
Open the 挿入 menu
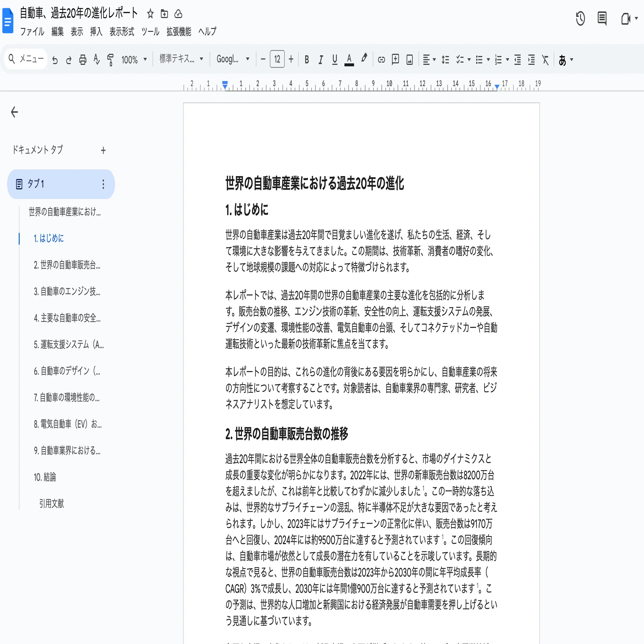[96, 32]
